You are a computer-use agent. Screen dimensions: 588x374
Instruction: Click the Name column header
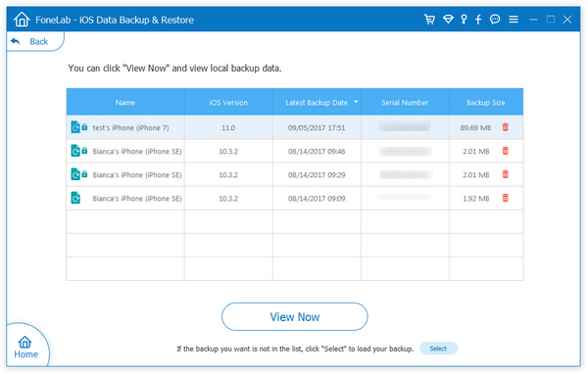(125, 102)
